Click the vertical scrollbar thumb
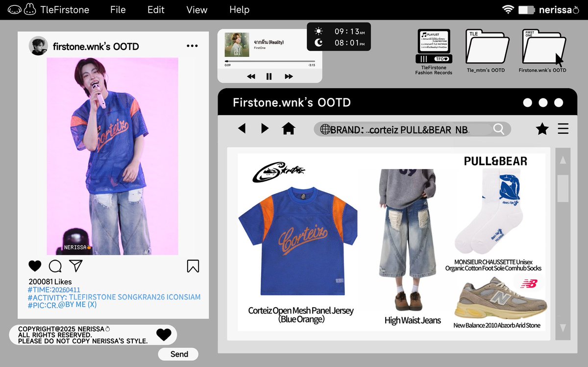Viewport: 588px width, 367px height. pos(563,189)
